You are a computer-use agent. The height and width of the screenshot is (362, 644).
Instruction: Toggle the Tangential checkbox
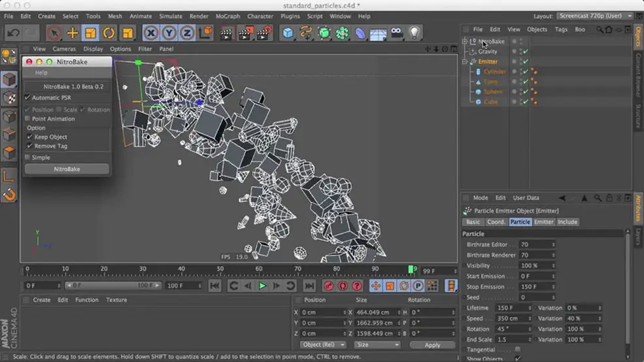(x=518, y=350)
